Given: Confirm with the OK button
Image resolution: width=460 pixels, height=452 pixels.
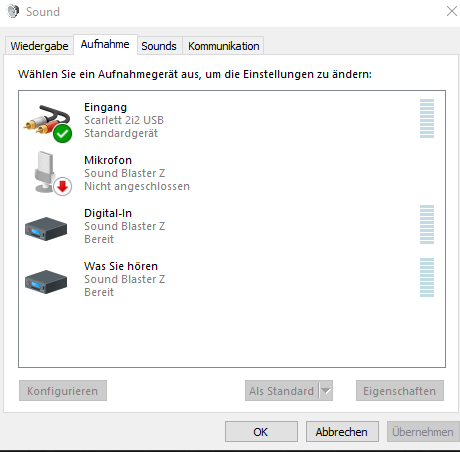Looking at the screenshot, I should [261, 432].
